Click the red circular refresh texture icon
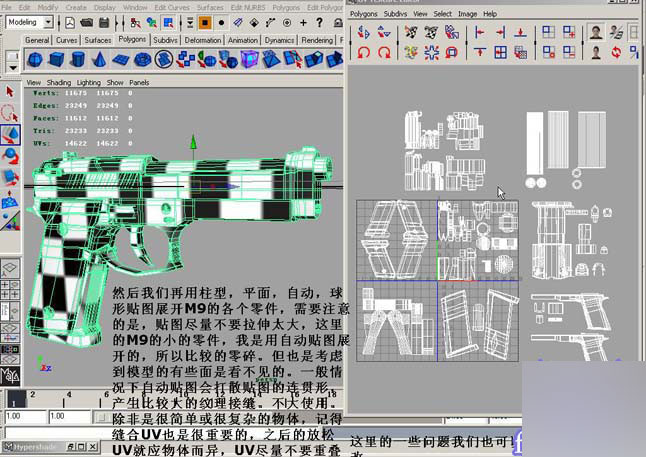This screenshot has width=646, height=457. pyautogui.click(x=616, y=52)
